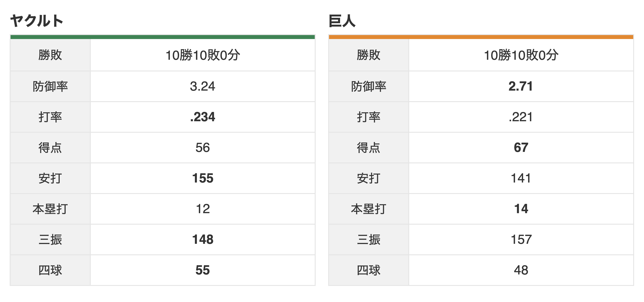Select Giants batting average .221
The width and height of the screenshot is (644, 302).
tap(521, 117)
